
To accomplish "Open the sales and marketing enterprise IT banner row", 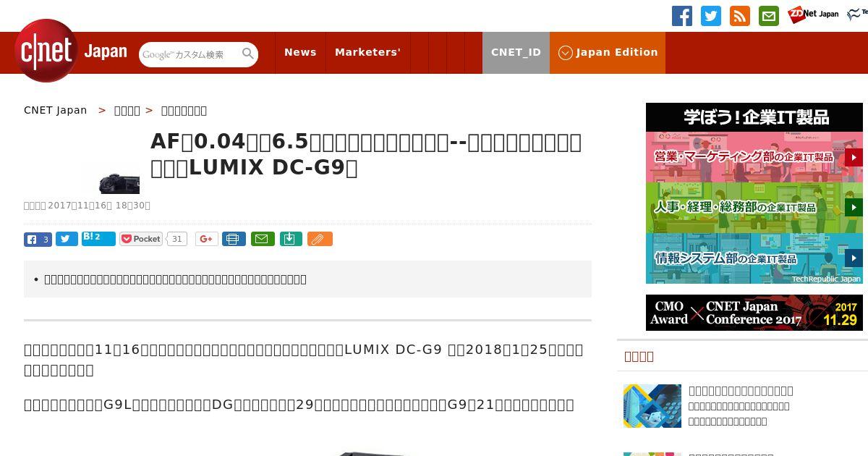I will click(x=754, y=157).
